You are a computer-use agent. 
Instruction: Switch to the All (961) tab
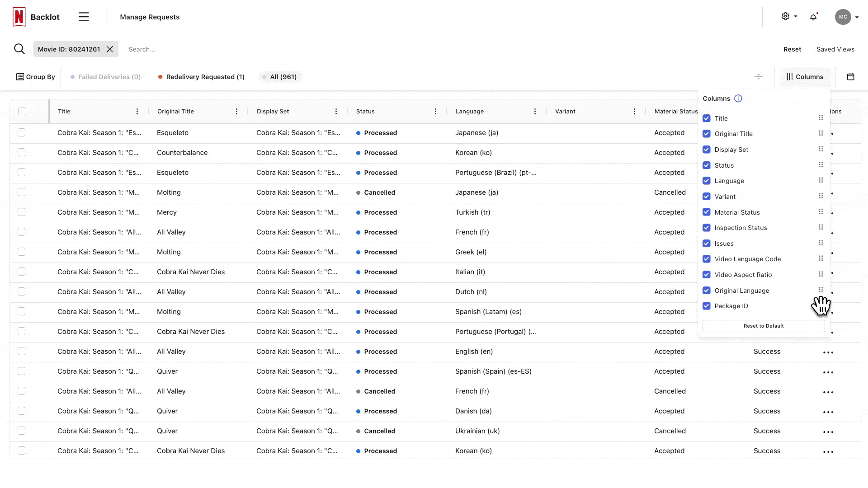[x=280, y=77]
